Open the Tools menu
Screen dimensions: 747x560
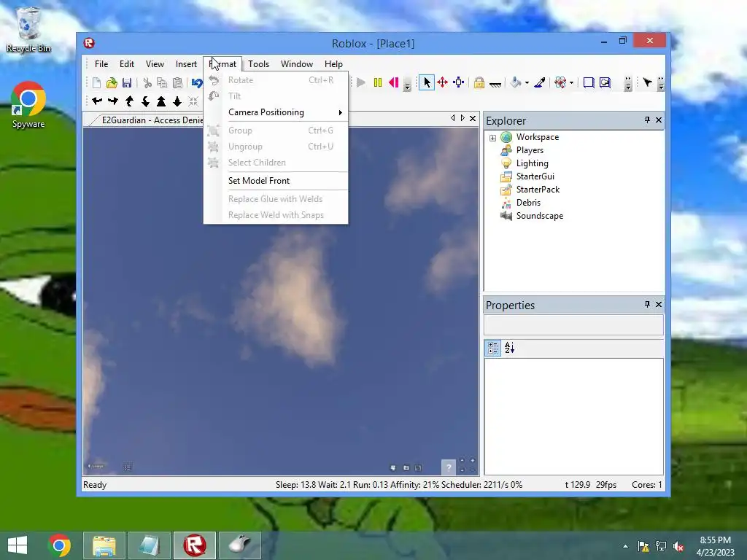tap(258, 64)
